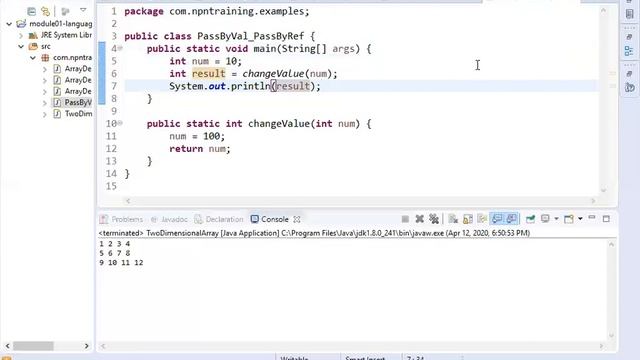Image resolution: width=640 pixels, height=360 pixels.
Task: Click 'changeValue' call in line 6
Action: pyautogui.click(x=273, y=73)
